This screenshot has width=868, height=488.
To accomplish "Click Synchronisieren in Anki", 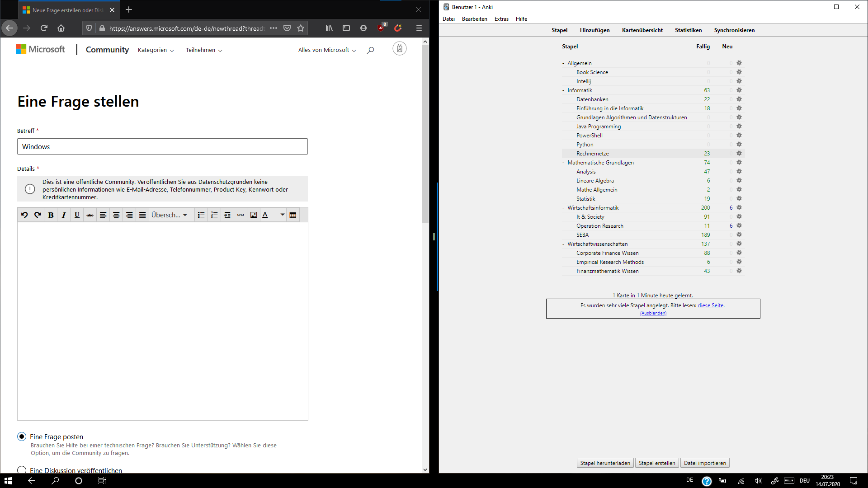I will point(734,30).
